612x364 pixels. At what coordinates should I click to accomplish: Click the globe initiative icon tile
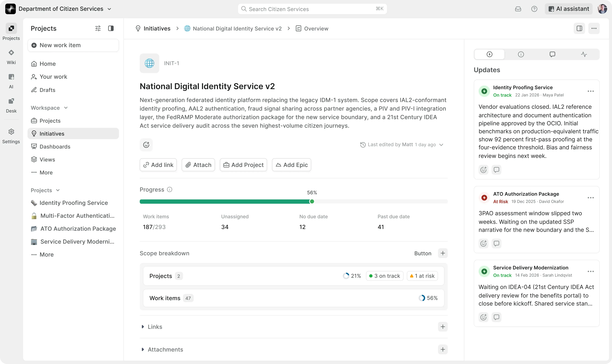coord(149,63)
